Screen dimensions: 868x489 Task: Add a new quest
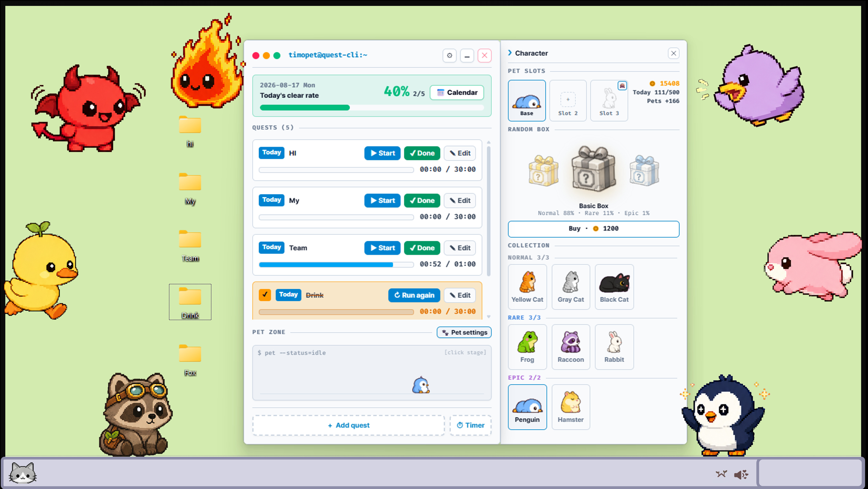coord(348,426)
